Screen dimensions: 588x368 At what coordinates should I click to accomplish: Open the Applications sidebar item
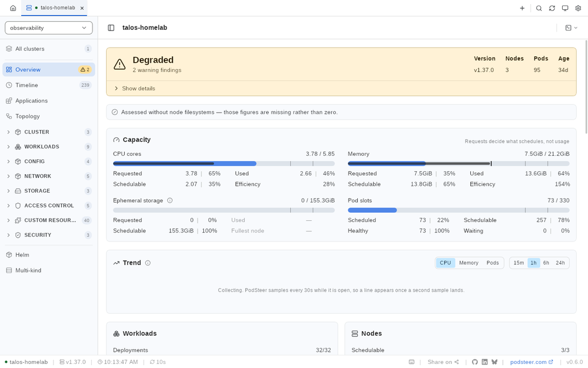[x=49, y=101]
